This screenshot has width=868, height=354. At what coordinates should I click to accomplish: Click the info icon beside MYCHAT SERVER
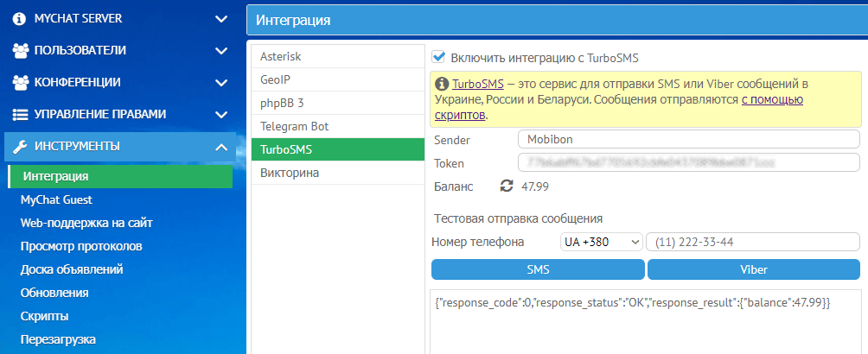tap(20, 18)
